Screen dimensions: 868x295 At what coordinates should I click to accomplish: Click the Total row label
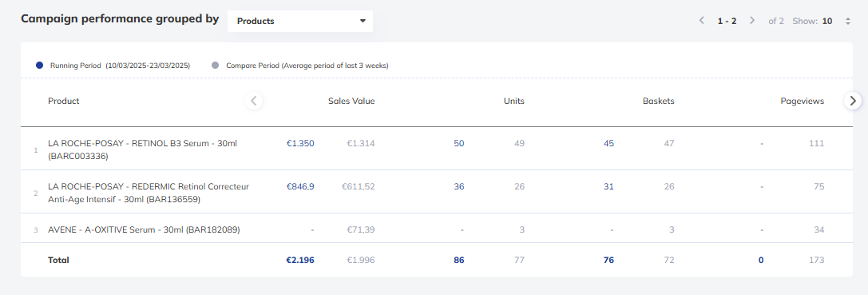(58, 260)
